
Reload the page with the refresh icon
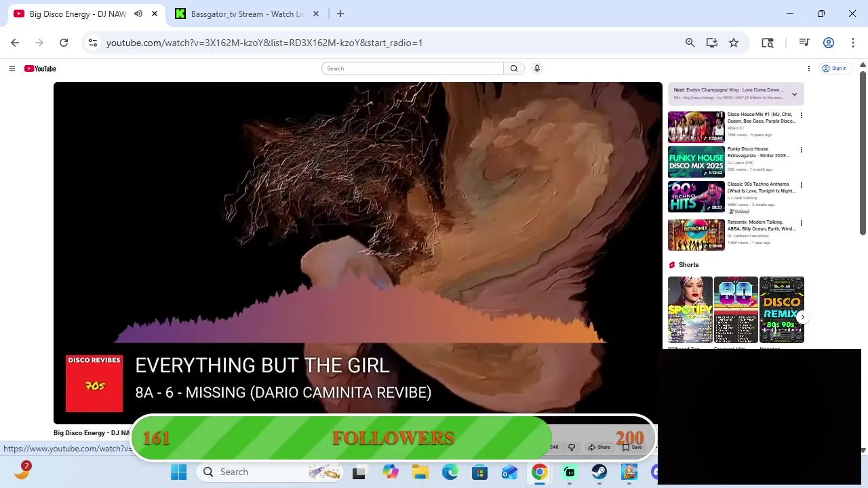[x=64, y=43]
